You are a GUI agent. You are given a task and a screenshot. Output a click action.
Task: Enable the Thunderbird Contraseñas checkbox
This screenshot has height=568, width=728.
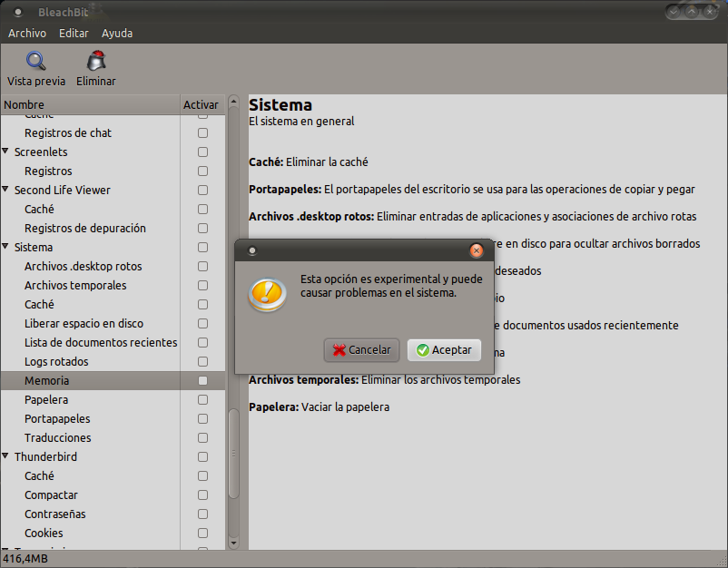coord(202,514)
